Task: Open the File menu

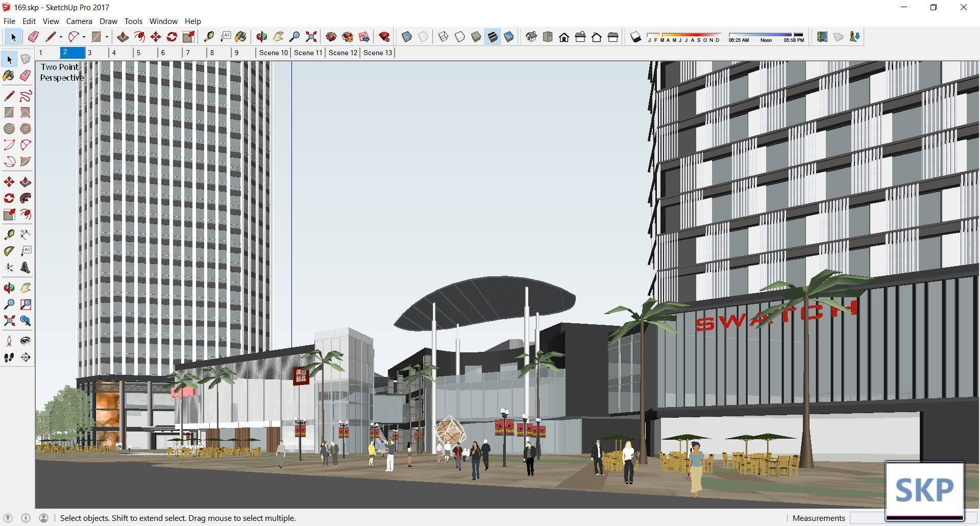Action: 9,21
